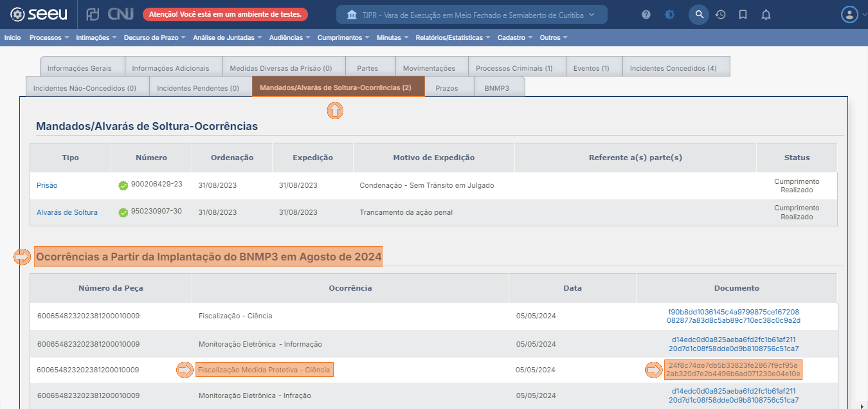Open the search magnifier icon
The height and width of the screenshot is (409, 868).
coord(699,14)
